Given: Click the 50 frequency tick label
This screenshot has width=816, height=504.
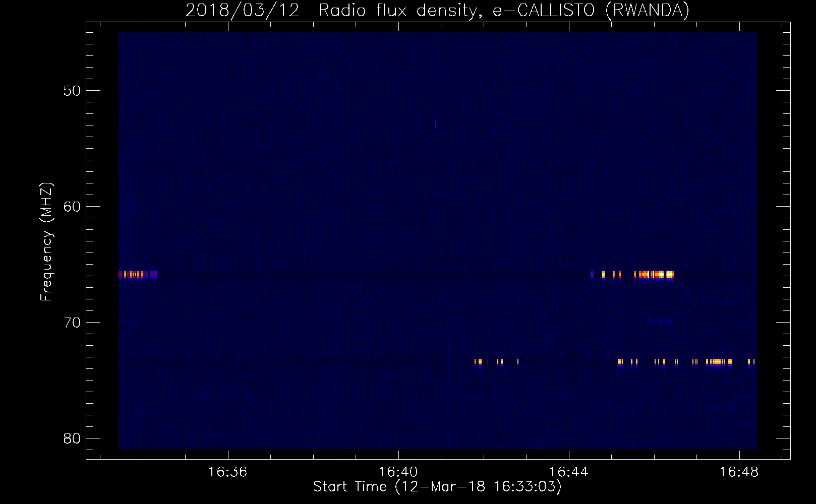Looking at the screenshot, I should 73,91.
